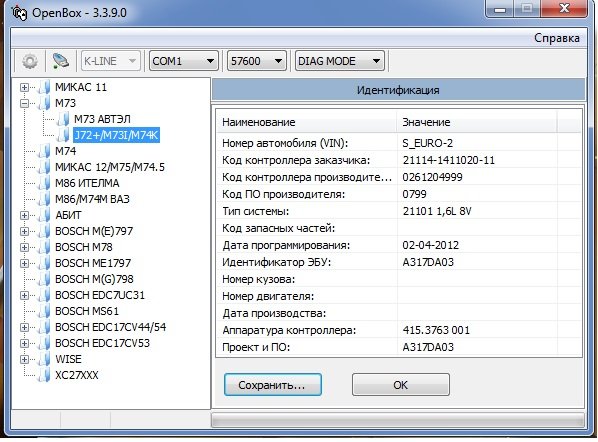The width and height of the screenshot is (598, 442).
Task: Open the 57600 baud rate dropdown
Action: (257, 61)
